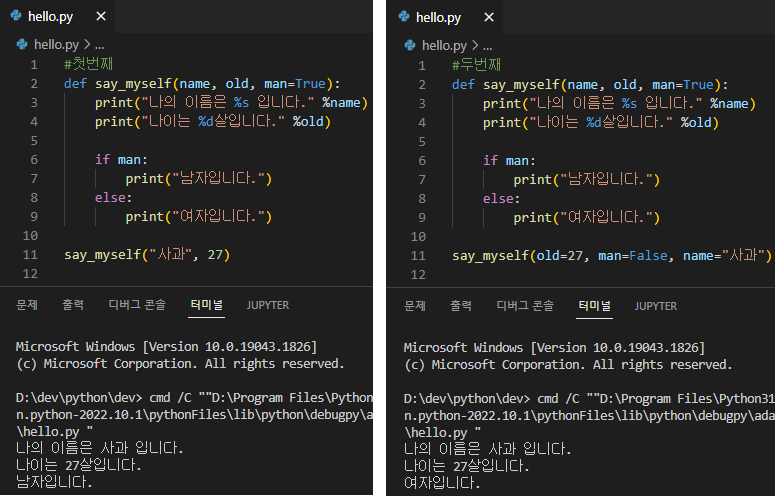
Task: Click say_myself definition name in left editor
Action: tap(133, 83)
